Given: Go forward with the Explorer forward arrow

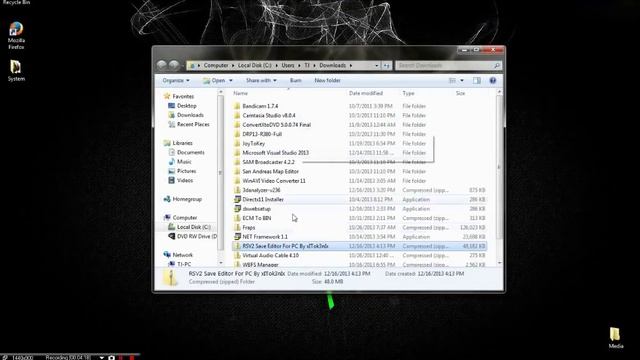Looking at the screenshot, I should 174,65.
